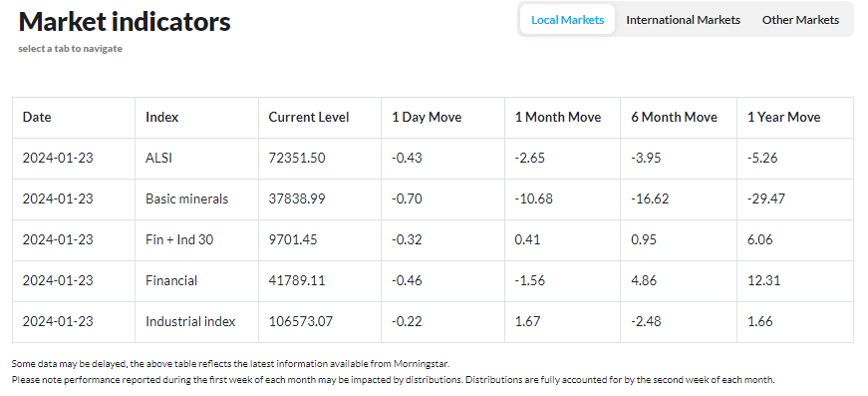The image size is (868, 396).
Task: Click the 6 Month Move header
Action: (674, 118)
